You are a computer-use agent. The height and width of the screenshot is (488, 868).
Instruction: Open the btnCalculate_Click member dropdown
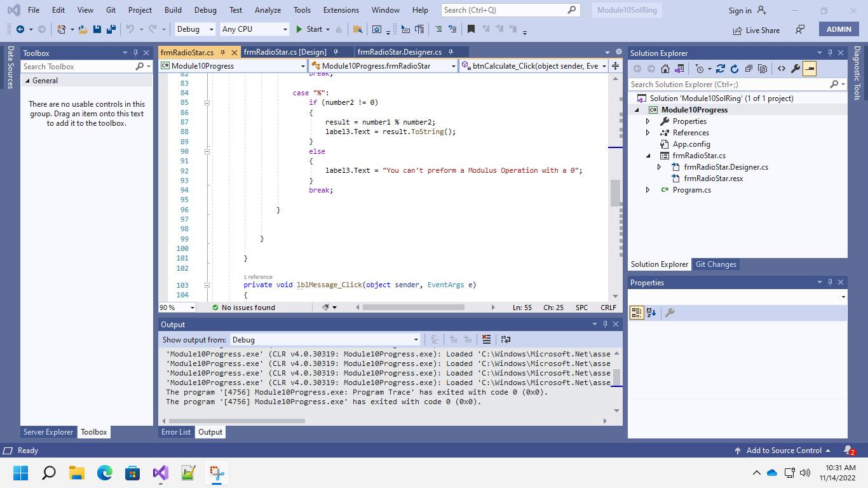pos(534,65)
